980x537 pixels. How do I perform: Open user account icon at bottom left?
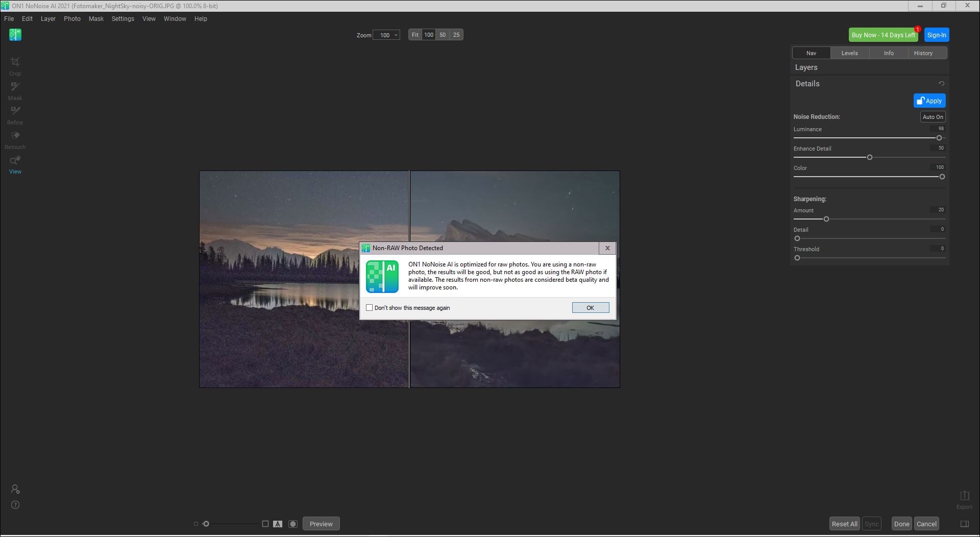[x=15, y=489]
